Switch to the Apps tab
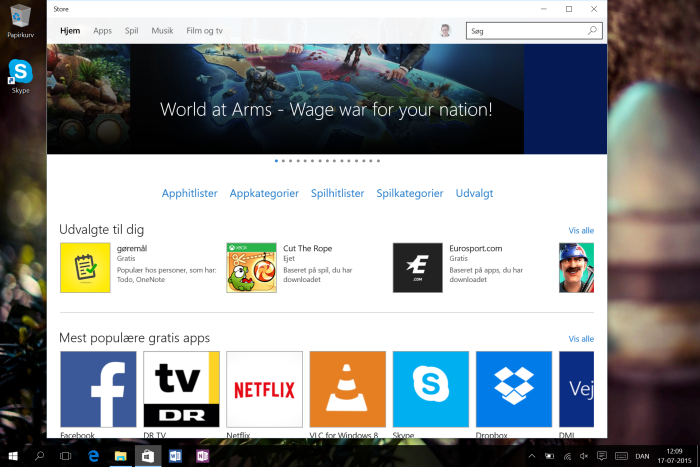 point(102,31)
